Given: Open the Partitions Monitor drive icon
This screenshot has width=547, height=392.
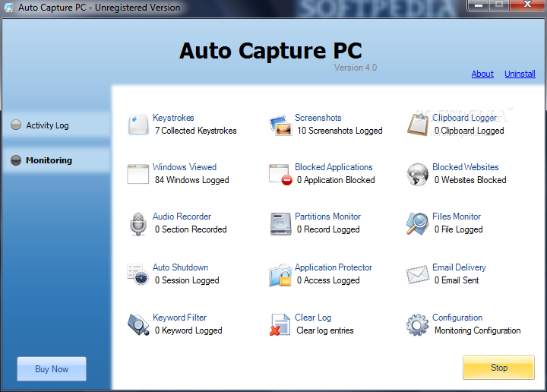Looking at the screenshot, I should coord(280,224).
